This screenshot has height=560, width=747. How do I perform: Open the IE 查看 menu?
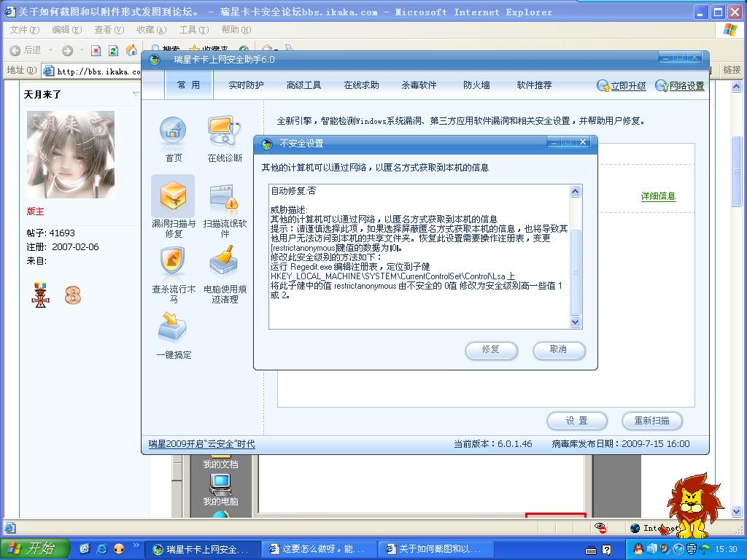pos(109,29)
